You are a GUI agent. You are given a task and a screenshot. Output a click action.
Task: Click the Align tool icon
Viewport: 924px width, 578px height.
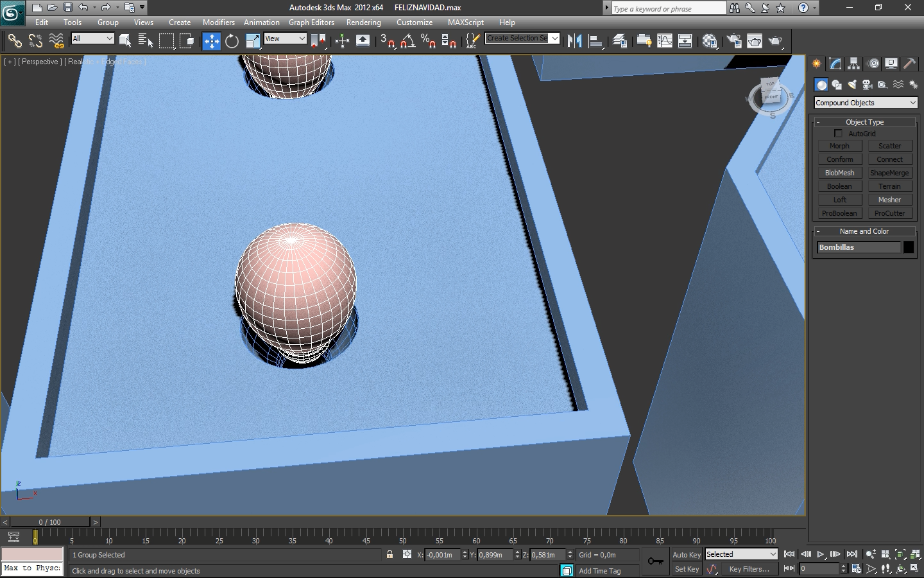596,41
